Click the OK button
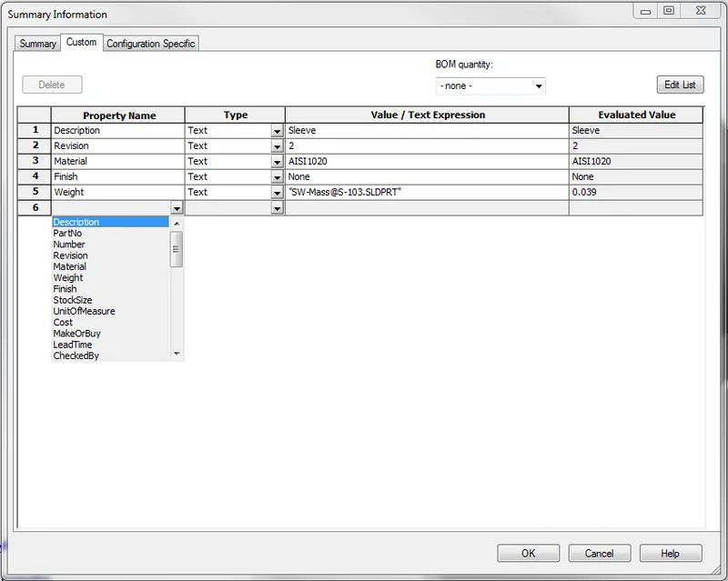The width and height of the screenshot is (728, 581). 528,553
